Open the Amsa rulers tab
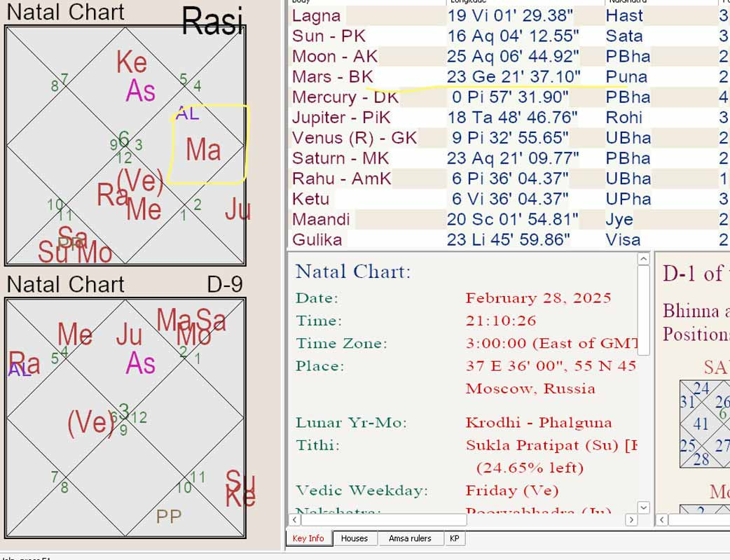 click(x=410, y=538)
